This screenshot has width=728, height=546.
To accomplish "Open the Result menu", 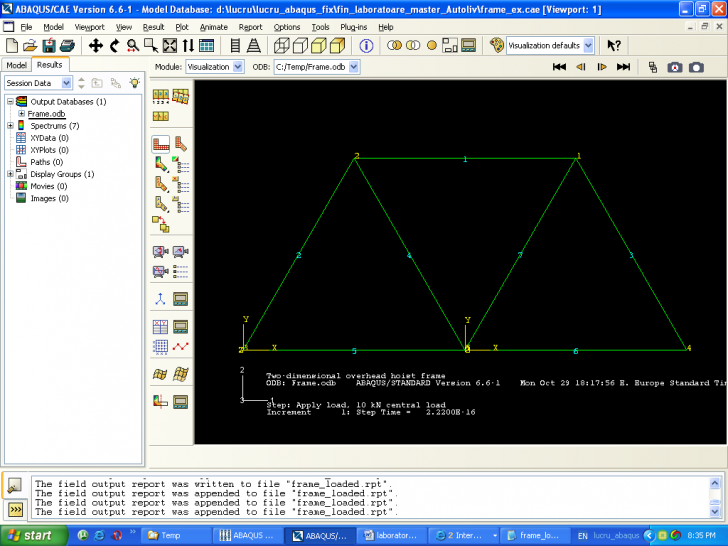I will (153, 27).
